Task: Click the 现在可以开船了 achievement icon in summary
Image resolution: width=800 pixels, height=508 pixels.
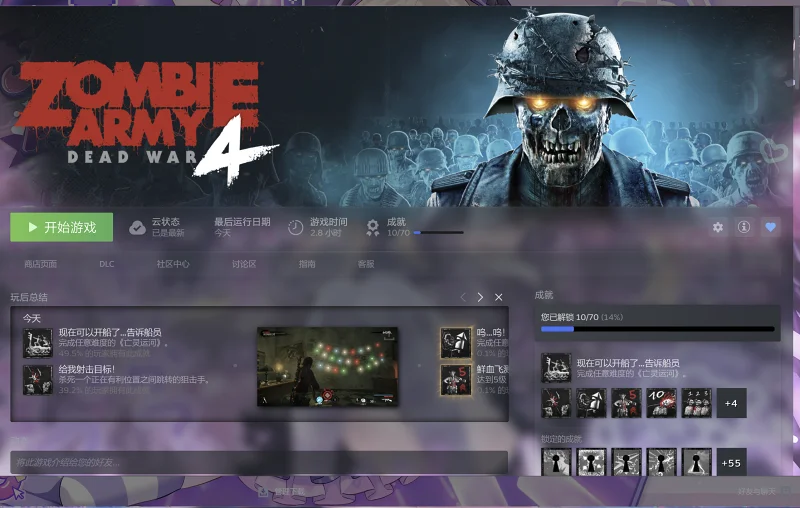Action: (x=38, y=343)
